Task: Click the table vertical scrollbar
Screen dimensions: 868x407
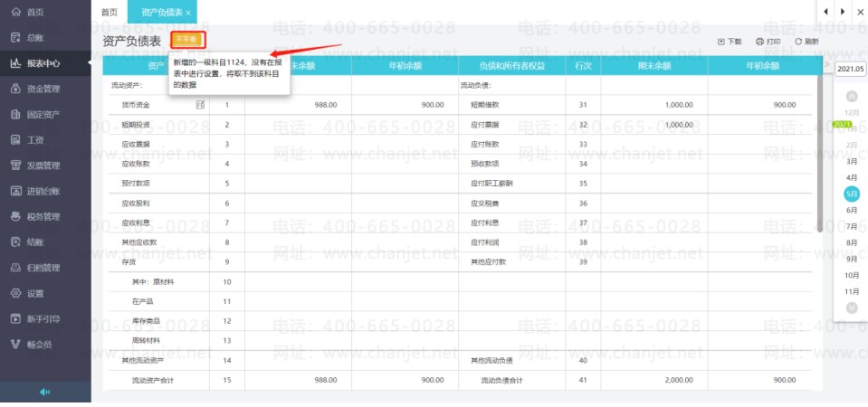Action: [819, 153]
